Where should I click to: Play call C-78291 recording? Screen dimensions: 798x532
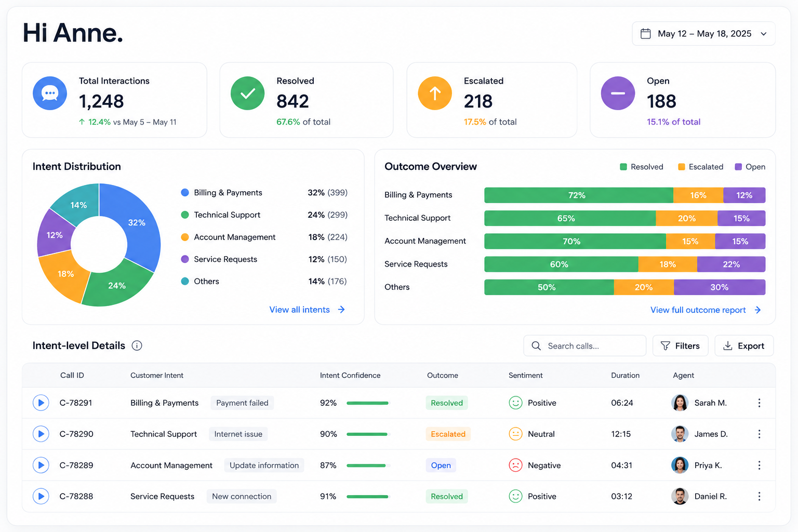click(41, 403)
